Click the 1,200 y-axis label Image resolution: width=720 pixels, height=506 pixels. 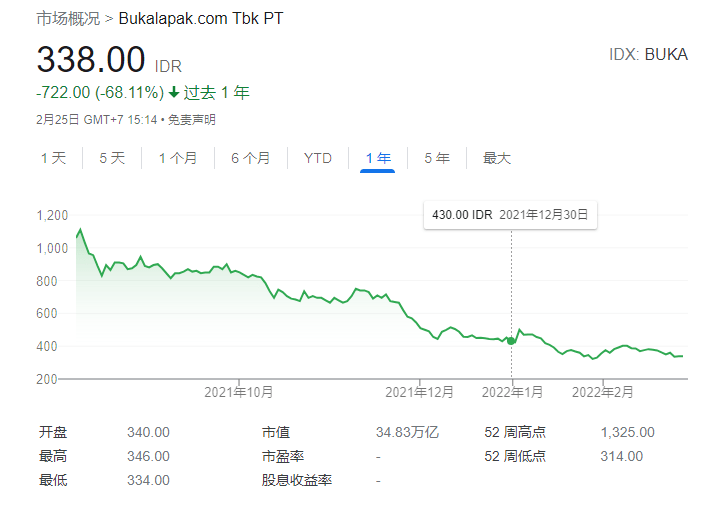coord(52,215)
